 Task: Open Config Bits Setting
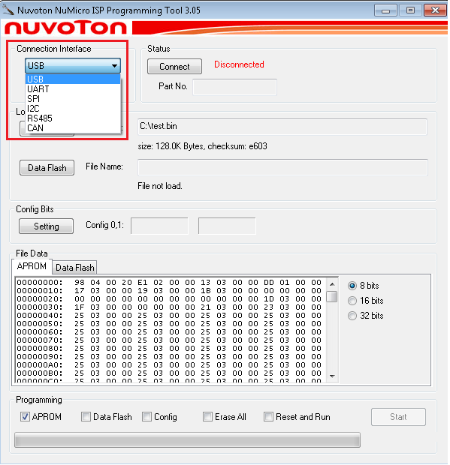point(46,226)
